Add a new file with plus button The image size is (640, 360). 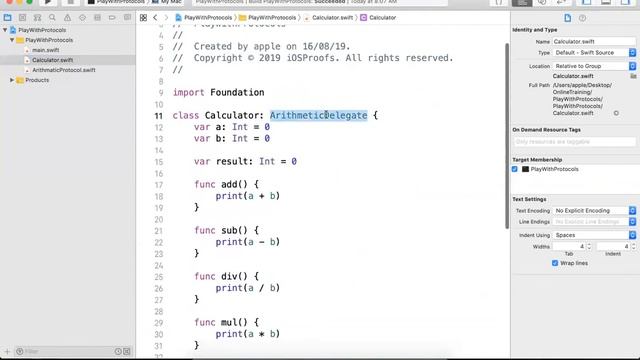pos(7,351)
